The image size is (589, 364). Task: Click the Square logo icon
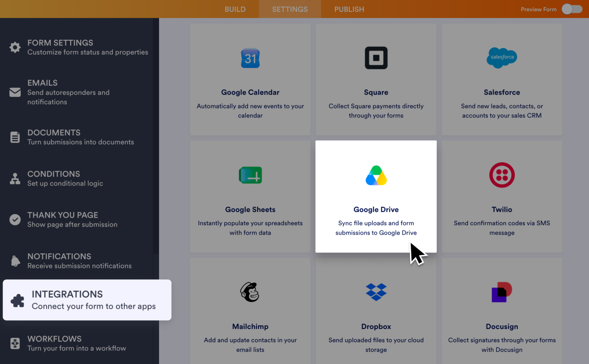[x=376, y=58]
